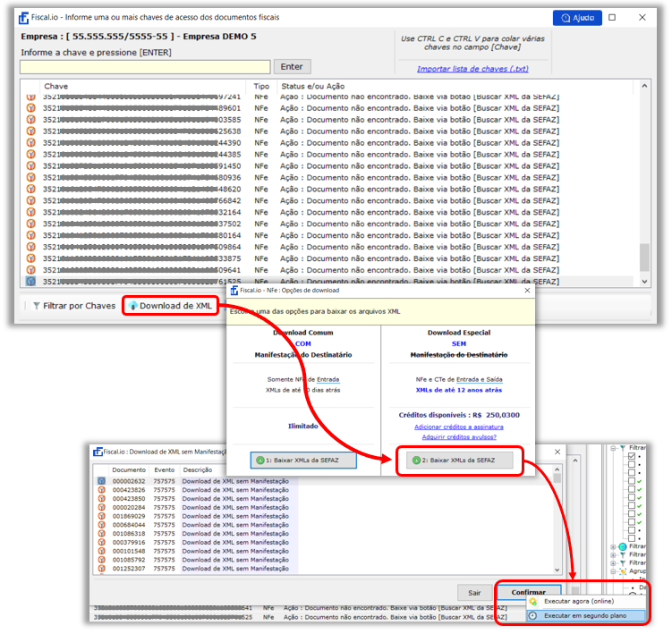This screenshot has width=672, height=634.
Task: Click Filtrar por Chaves button
Action: coord(74,306)
